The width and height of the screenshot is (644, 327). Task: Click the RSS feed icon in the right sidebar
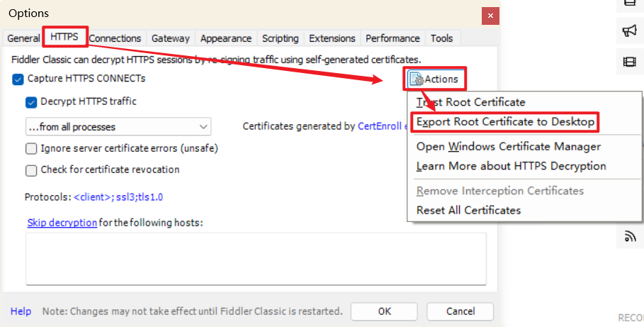click(x=630, y=235)
